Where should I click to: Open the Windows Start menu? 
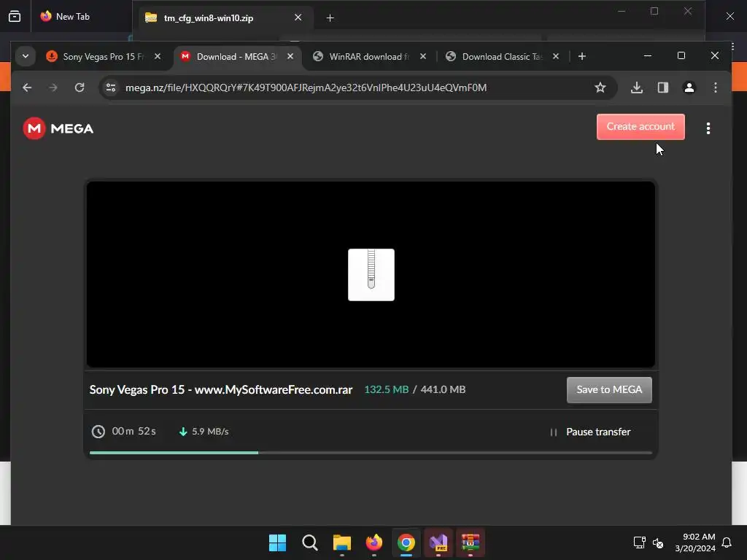tap(277, 542)
